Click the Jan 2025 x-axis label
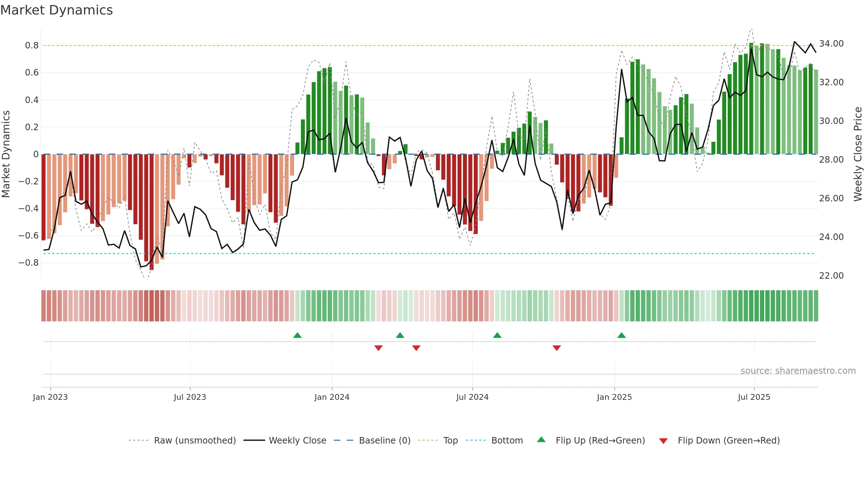 pos(614,397)
